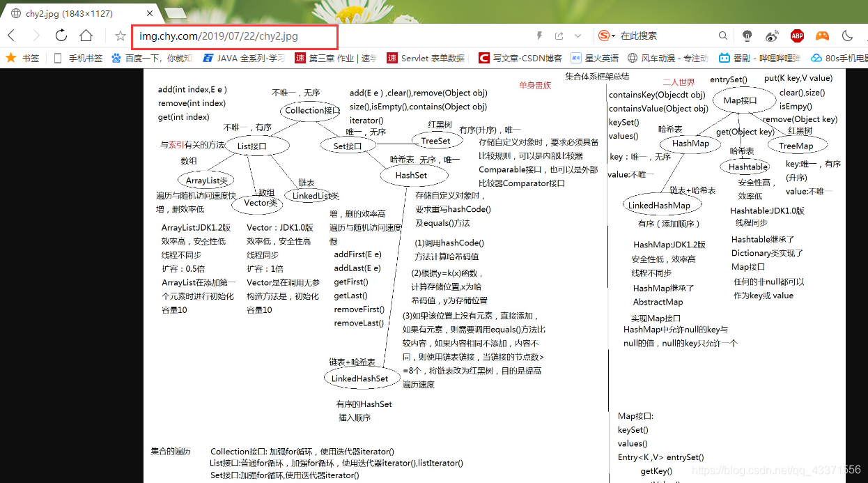Open the browser home page
Viewport: 868px width, 483px height.
(86, 36)
